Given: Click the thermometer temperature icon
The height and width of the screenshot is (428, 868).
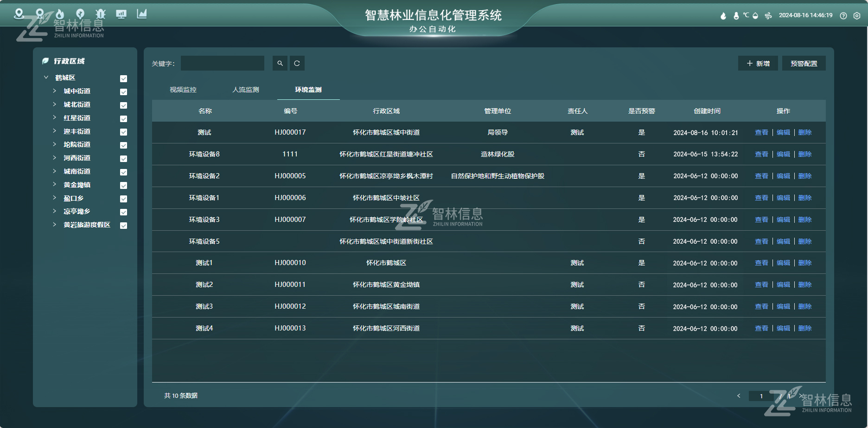Looking at the screenshot, I should (736, 16).
